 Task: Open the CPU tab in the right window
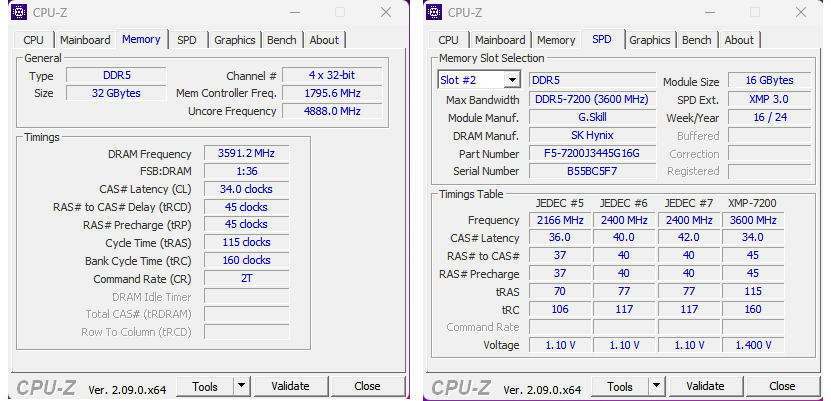[448, 40]
